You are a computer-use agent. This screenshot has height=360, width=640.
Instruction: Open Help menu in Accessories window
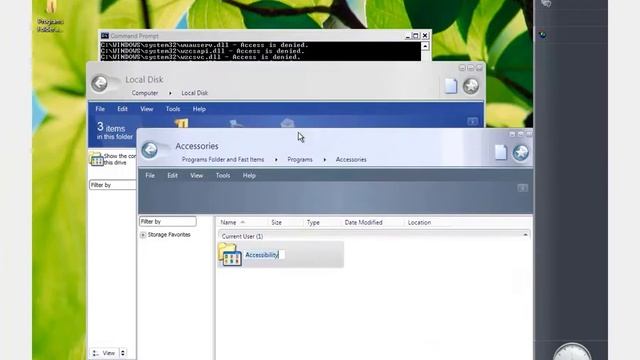(x=249, y=176)
